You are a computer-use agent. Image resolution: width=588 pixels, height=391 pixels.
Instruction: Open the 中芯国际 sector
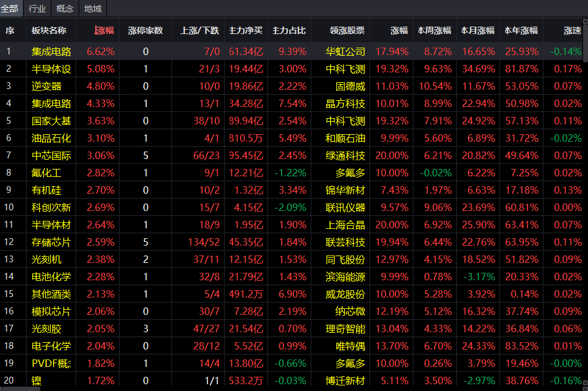point(51,155)
